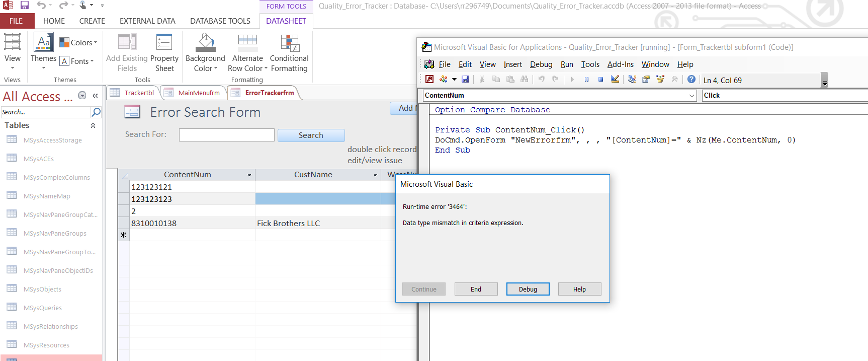Screen dimensions: 868x361
Task: Open the VBA Tools menu
Action: pyautogui.click(x=590, y=64)
